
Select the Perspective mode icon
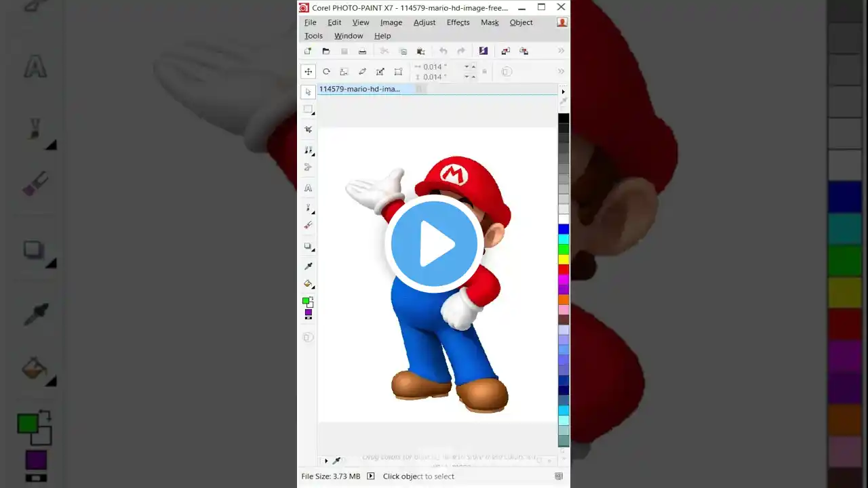click(x=398, y=71)
